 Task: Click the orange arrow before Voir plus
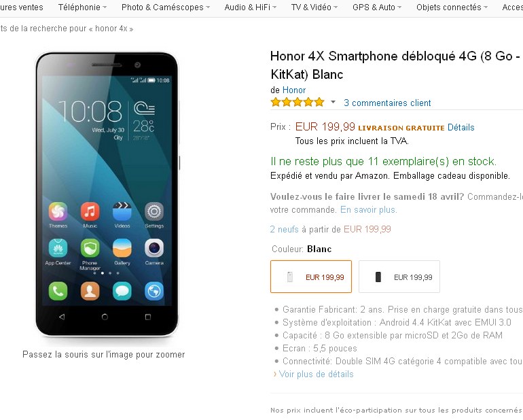[275, 374]
